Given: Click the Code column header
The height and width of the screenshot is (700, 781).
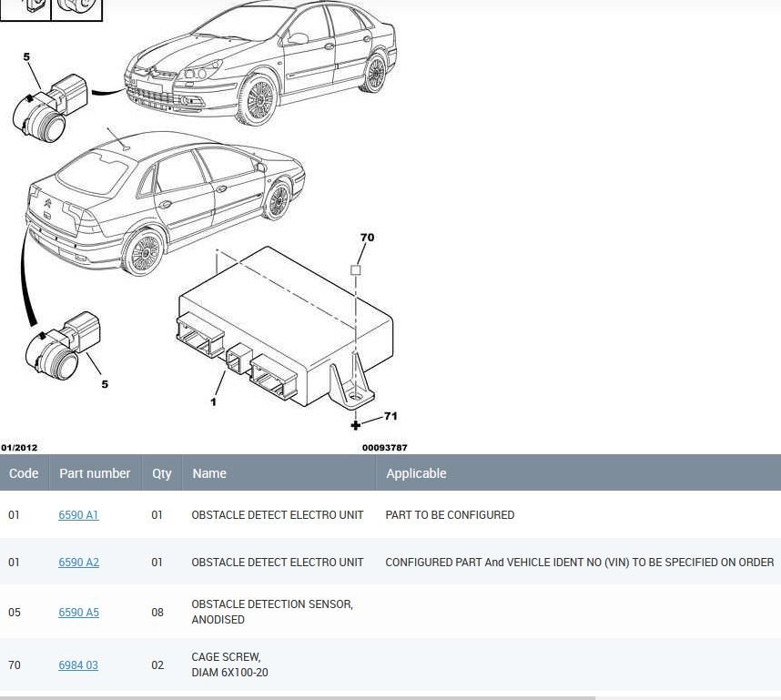Looking at the screenshot, I should (24, 472).
